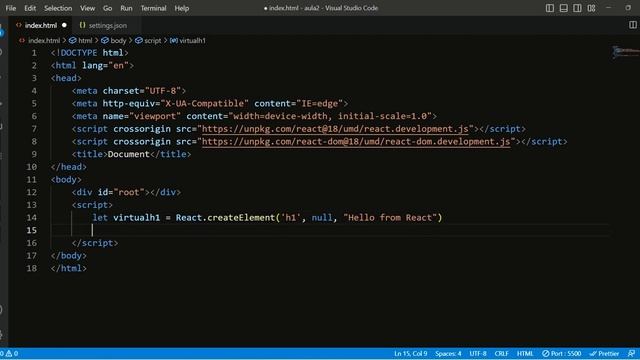Change language mode from HTML
Image resolution: width=640 pixels, height=360 pixels.
click(x=525, y=353)
